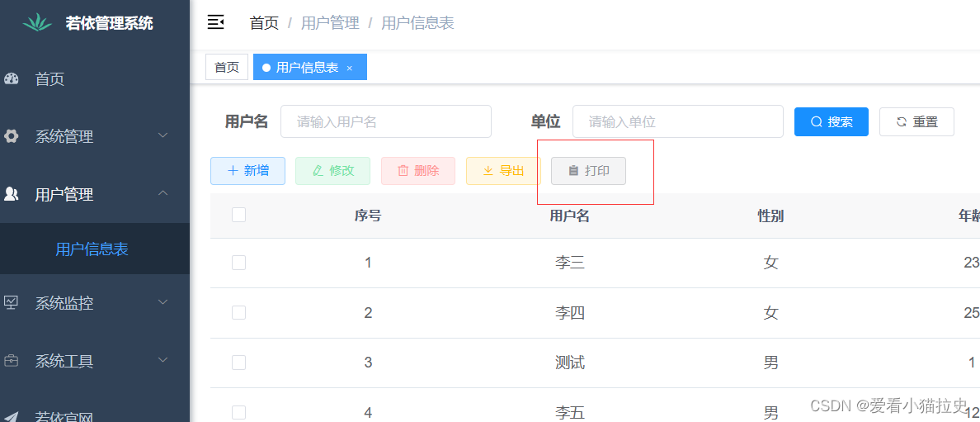Expand the 系统工具 menu chevron
Screen dimensions: 980x422
click(163, 360)
